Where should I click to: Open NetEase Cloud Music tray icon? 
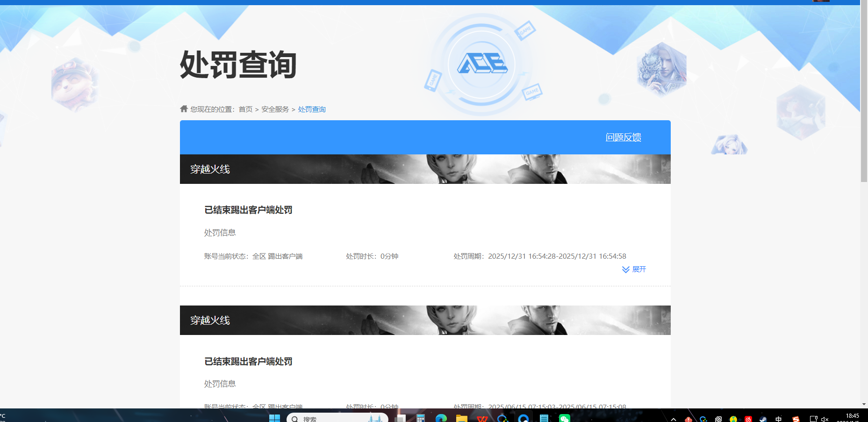[x=748, y=419]
